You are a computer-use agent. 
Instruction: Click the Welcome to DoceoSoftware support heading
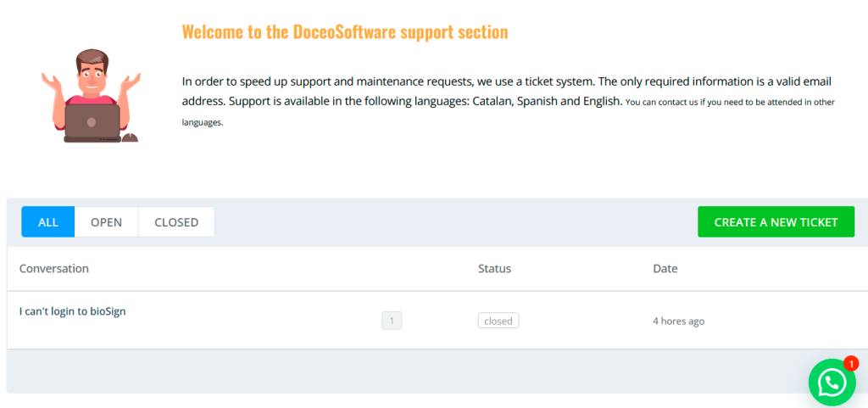coord(345,32)
